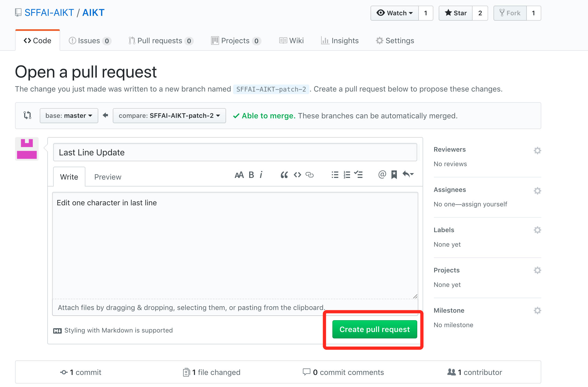
Task: Expand the base: master branch dropdown
Action: pos(69,116)
